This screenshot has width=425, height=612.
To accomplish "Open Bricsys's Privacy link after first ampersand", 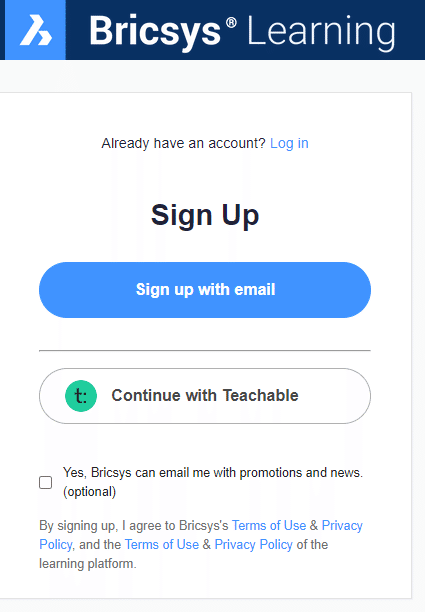I will 342,525.
